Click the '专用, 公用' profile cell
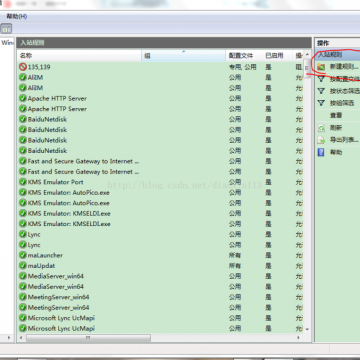 click(x=243, y=67)
